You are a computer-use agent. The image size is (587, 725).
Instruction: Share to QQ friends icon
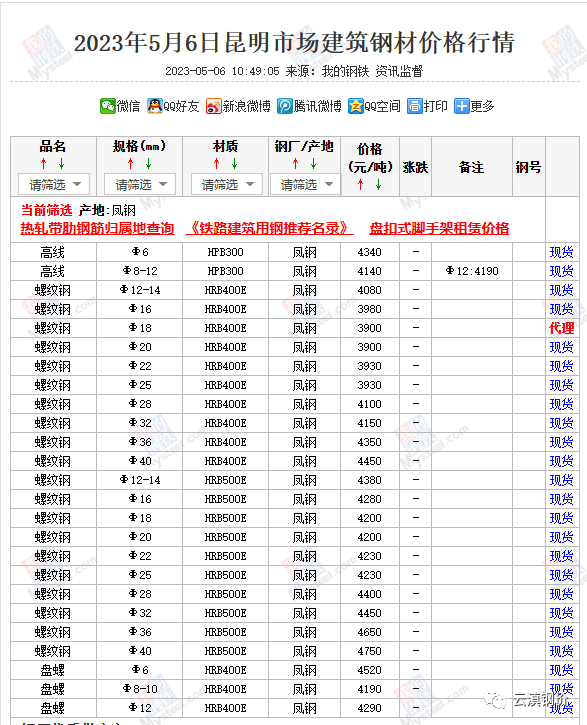(155, 106)
